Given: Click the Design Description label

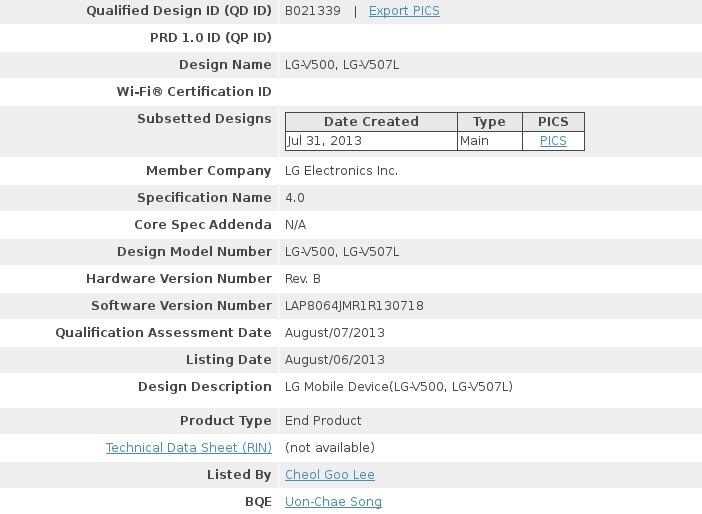Looking at the screenshot, I should (205, 387).
